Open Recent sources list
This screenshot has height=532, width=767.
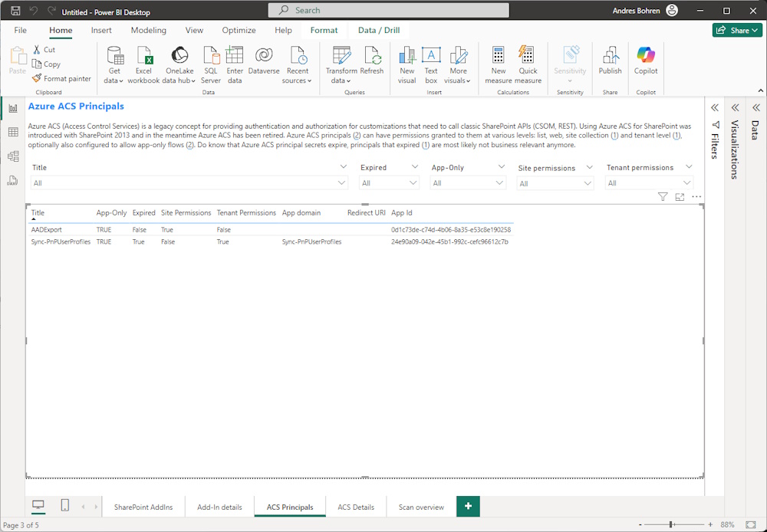pyautogui.click(x=298, y=65)
